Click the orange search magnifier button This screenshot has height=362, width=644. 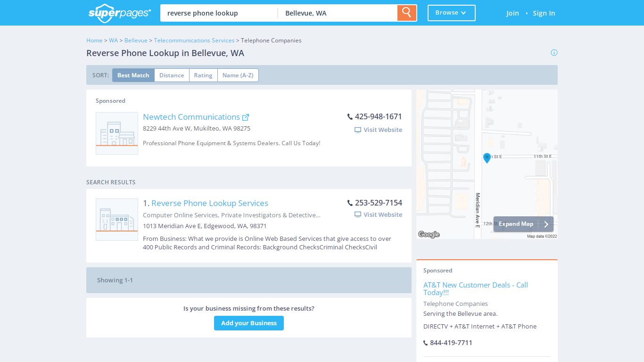pyautogui.click(x=407, y=13)
